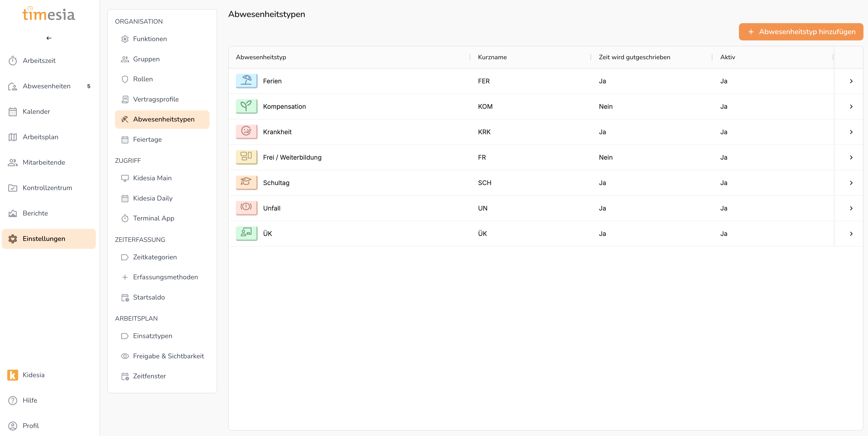Screen dimensions: 868x436
Task: Open Abwesenheiten with badge 5
Action: point(47,86)
